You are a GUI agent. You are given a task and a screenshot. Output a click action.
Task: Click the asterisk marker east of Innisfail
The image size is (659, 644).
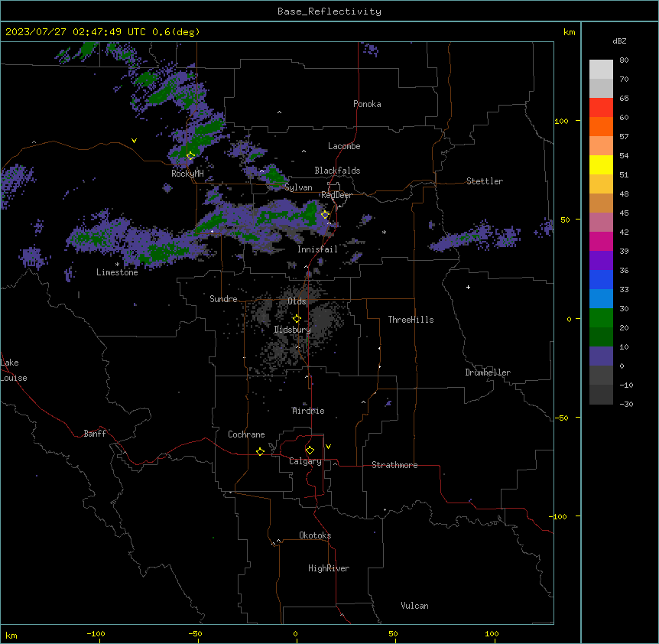click(x=384, y=232)
